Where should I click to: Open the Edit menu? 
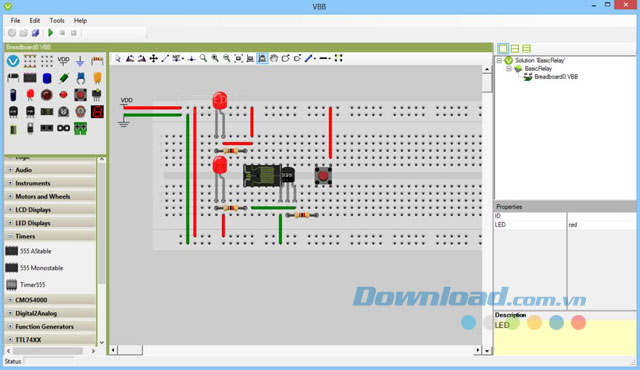pyautogui.click(x=35, y=20)
